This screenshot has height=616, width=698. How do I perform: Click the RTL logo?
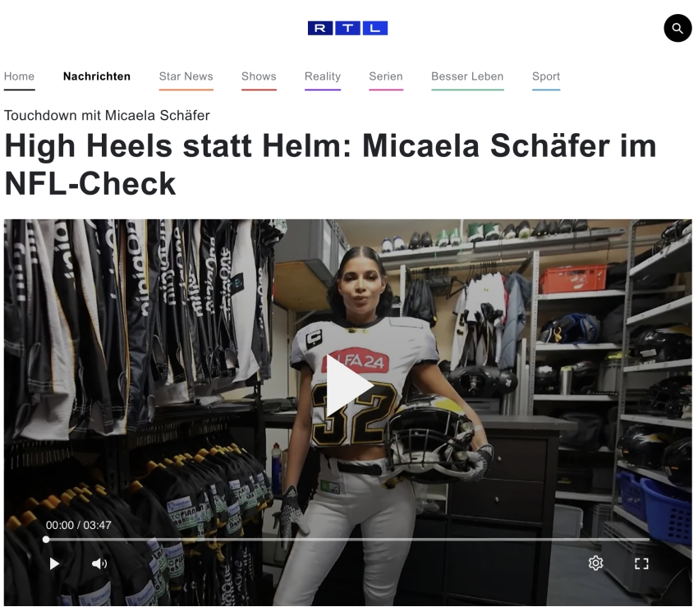[x=347, y=28]
